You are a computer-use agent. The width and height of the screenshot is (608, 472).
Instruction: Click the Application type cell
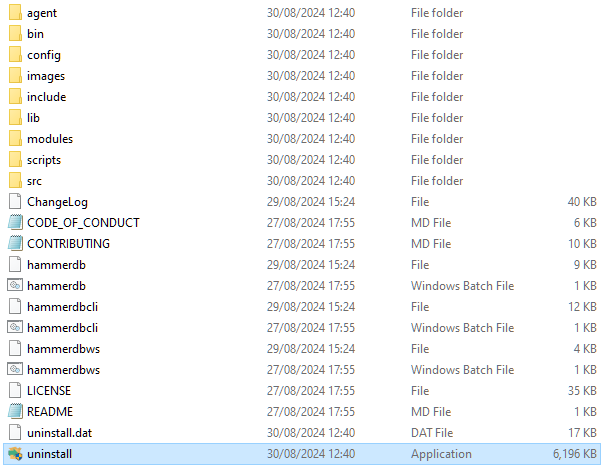[441, 454]
